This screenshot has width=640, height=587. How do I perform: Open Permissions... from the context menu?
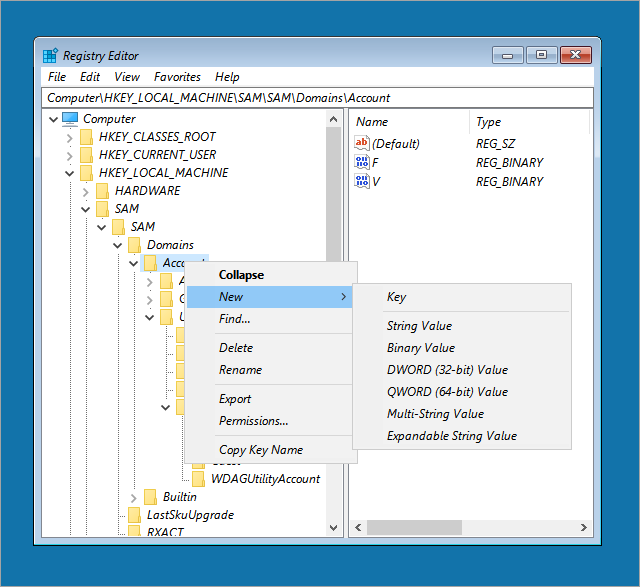(271, 421)
